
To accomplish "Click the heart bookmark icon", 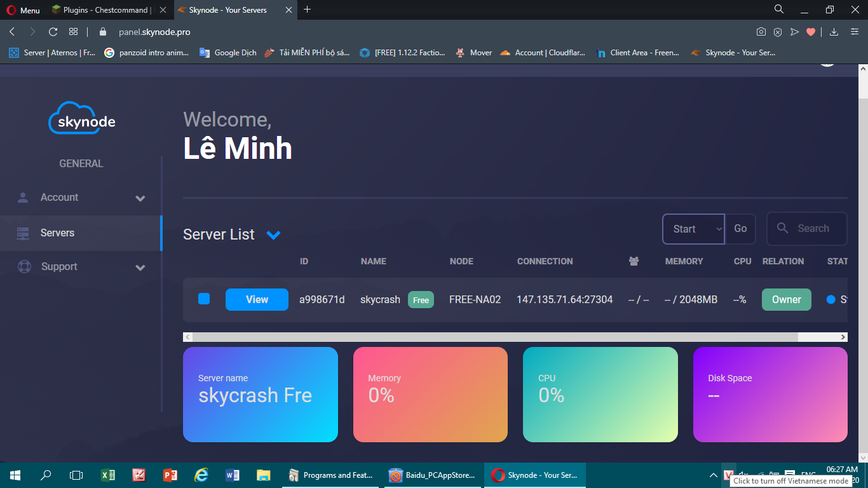I will pyautogui.click(x=811, y=32).
